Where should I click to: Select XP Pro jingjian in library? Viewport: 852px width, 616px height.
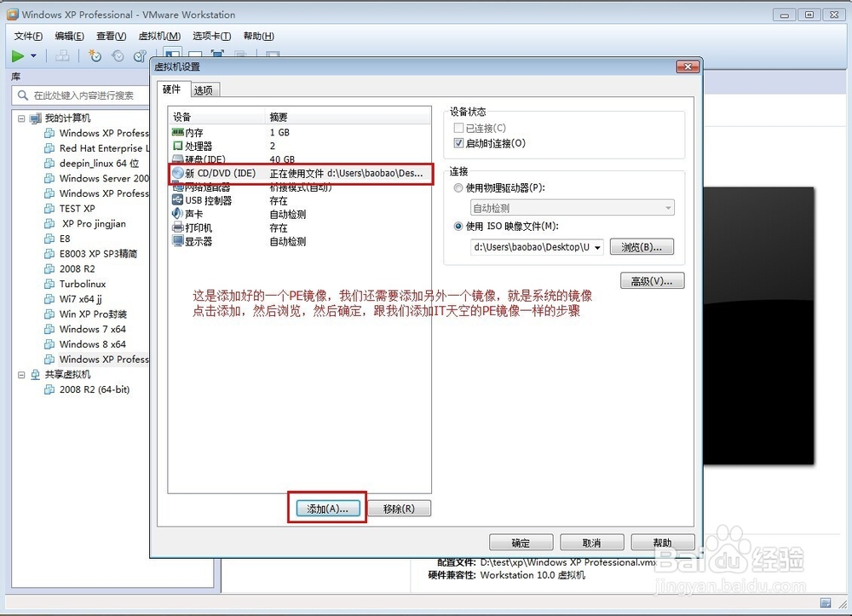pyautogui.click(x=94, y=224)
